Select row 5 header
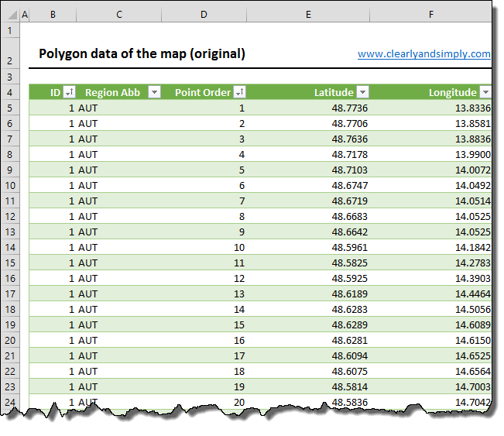This screenshot has height=436, width=504. (10, 108)
